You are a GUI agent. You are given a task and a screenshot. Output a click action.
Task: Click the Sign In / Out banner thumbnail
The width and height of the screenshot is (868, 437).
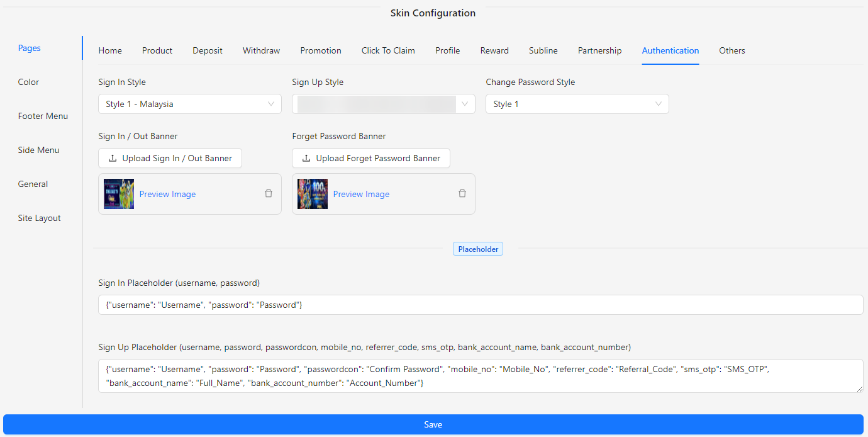pyautogui.click(x=118, y=193)
